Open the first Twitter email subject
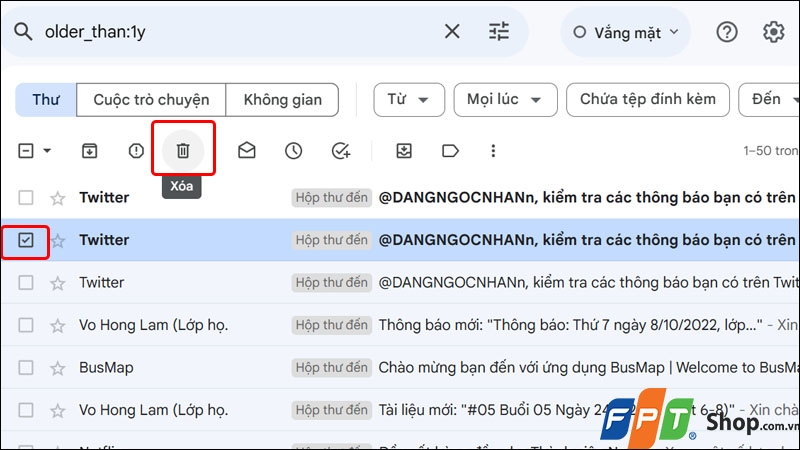The width and height of the screenshot is (800, 450). [587, 197]
